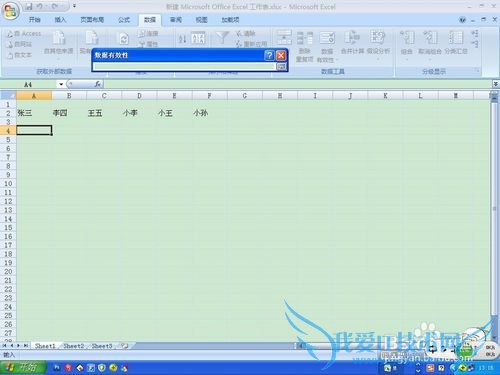Select row header 10

tap(8, 184)
